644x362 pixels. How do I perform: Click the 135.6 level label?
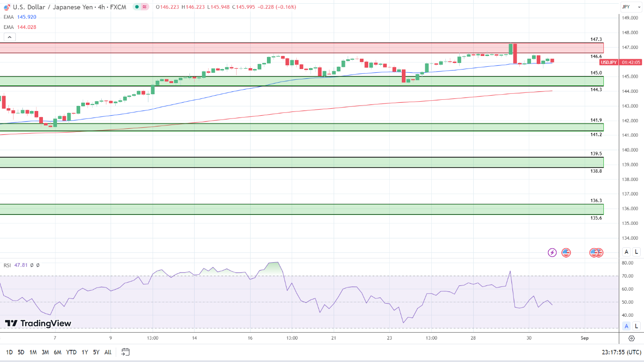coord(596,218)
